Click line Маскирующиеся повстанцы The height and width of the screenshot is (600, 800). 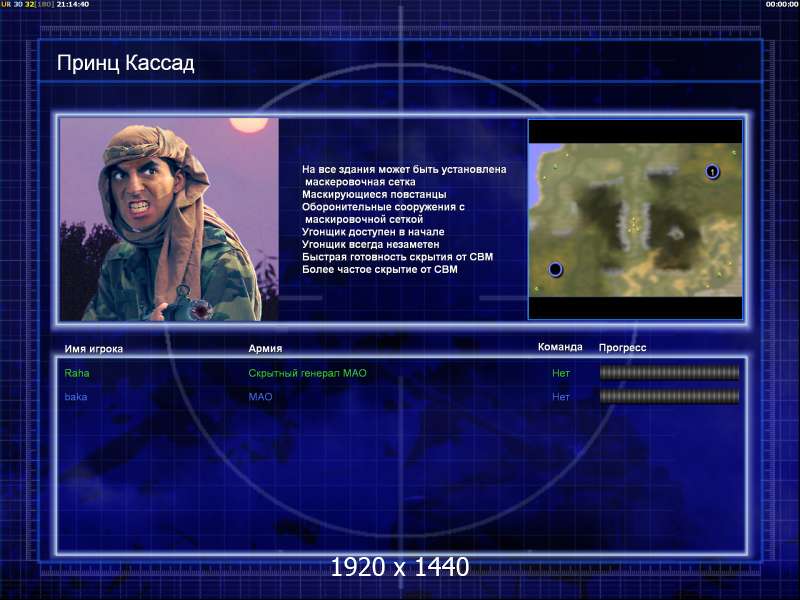tap(374, 194)
